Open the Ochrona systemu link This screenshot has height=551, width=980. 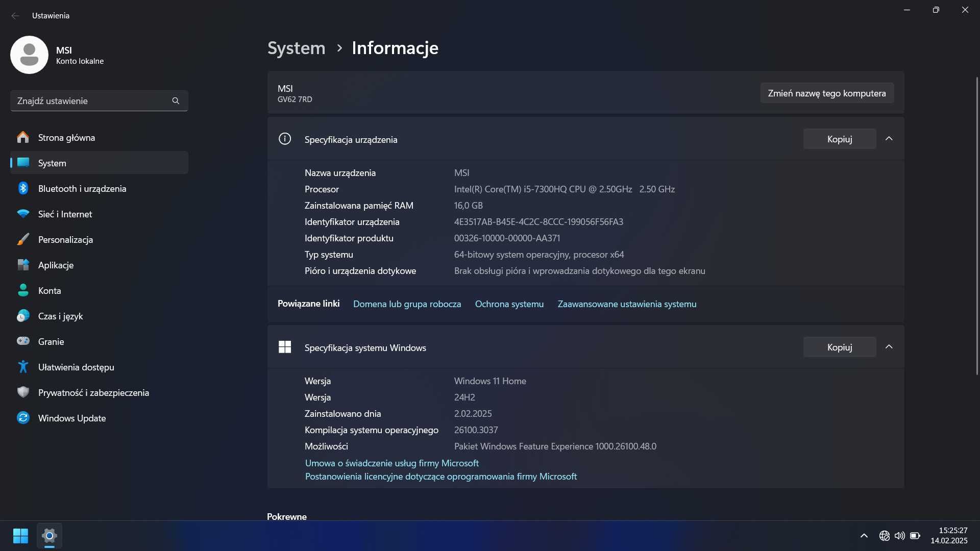509,304
